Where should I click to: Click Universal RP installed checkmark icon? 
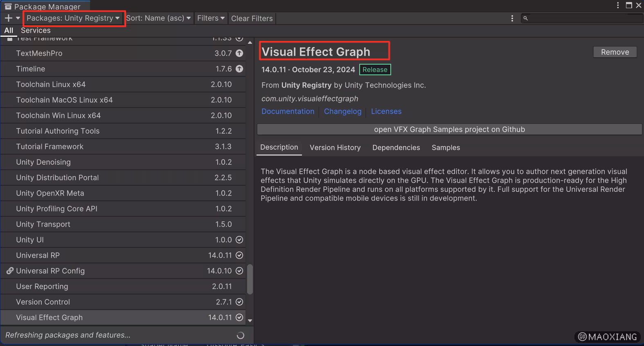pyautogui.click(x=239, y=255)
